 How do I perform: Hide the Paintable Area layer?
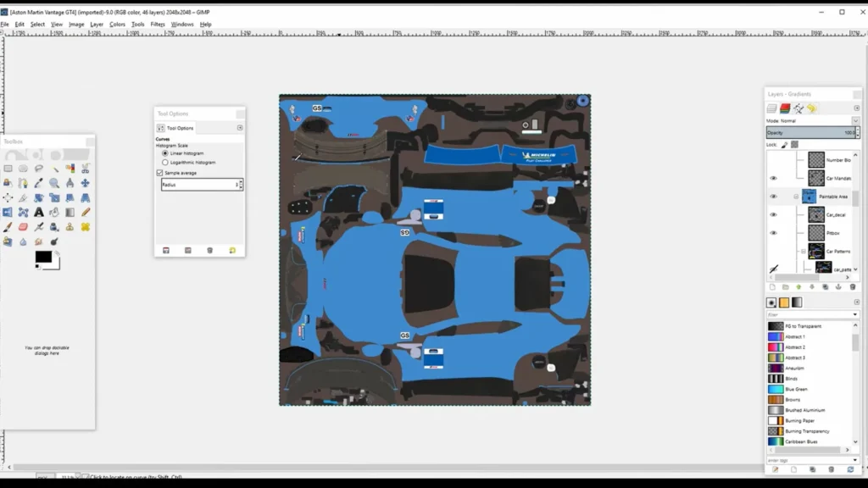[x=773, y=197]
